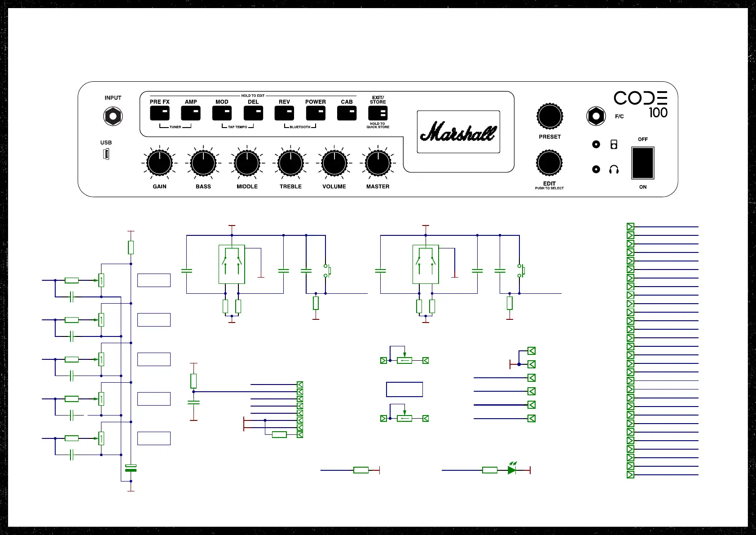Screen dimensions: 756x535
Task: Click the empty rectangle between the trimmers
Action: pyautogui.click(x=404, y=389)
